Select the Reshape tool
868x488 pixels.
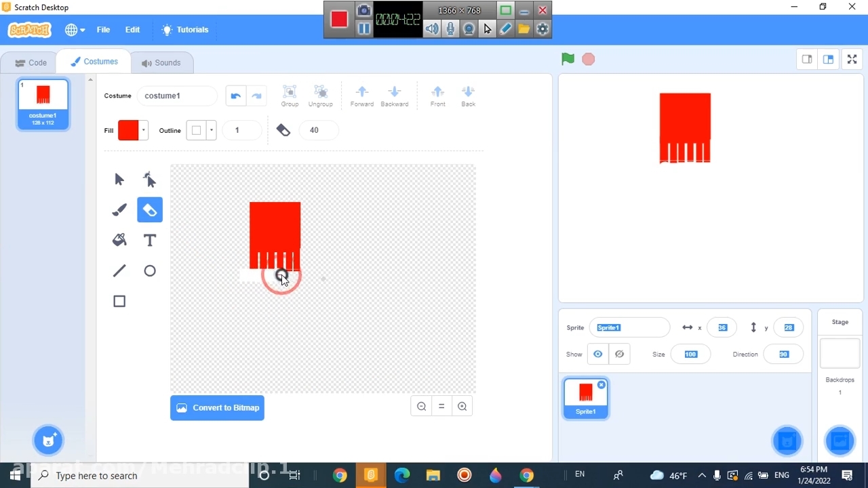click(150, 180)
